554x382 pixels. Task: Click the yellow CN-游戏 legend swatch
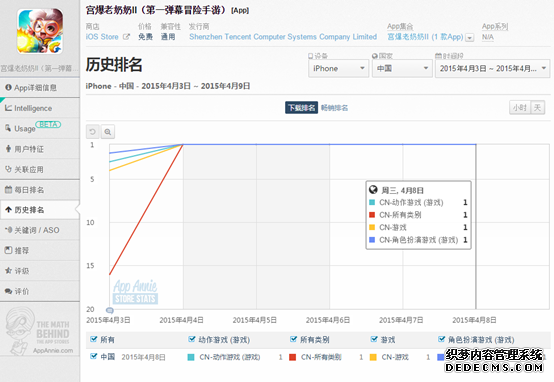click(373, 357)
